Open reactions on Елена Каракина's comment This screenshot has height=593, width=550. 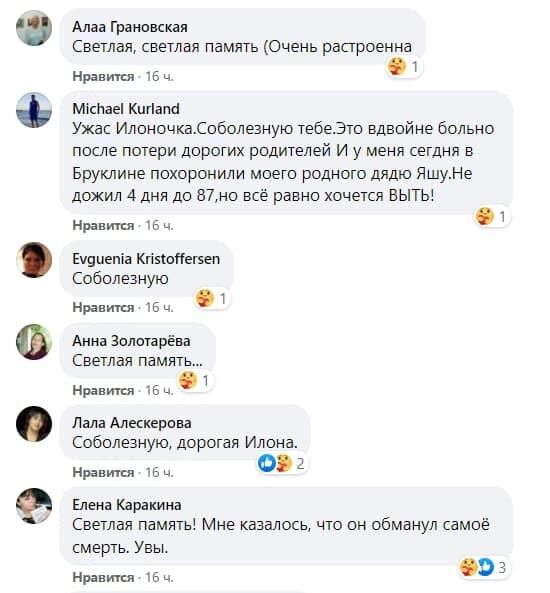483,567
